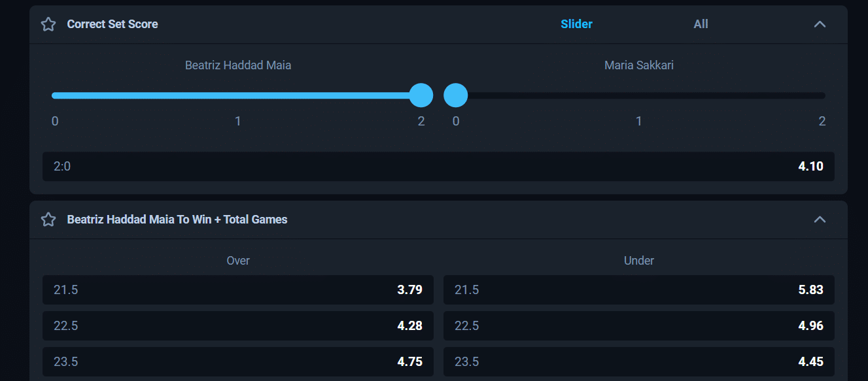
Task: Click the Beatriz Haddad Maia player name
Action: (x=238, y=65)
